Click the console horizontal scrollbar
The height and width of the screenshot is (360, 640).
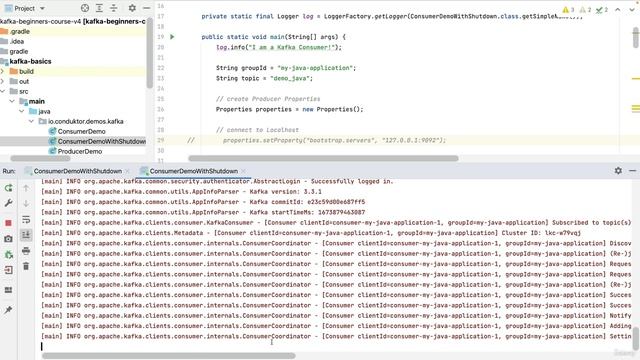(x=169, y=356)
